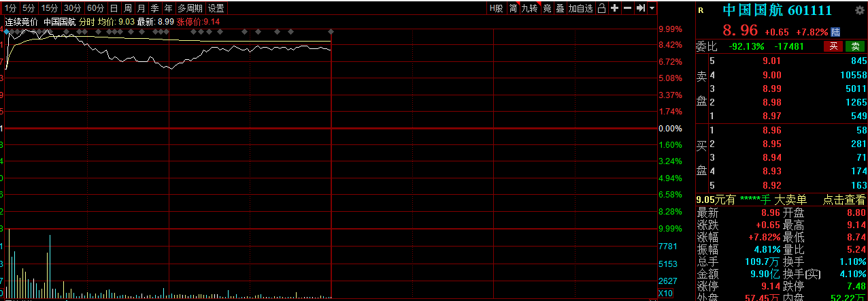Click the yellow R marker icon
Screen dimensions: 868x301
pos(701,11)
